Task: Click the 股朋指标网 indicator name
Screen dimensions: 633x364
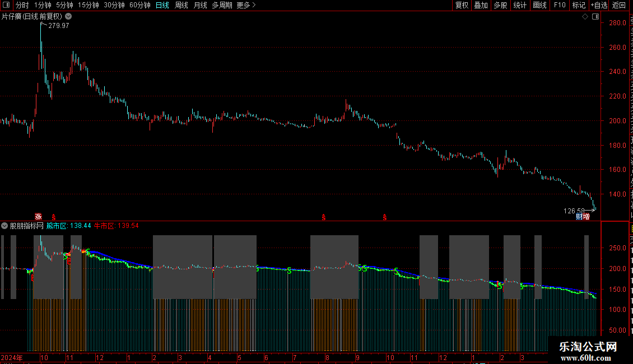Action: 27,226
